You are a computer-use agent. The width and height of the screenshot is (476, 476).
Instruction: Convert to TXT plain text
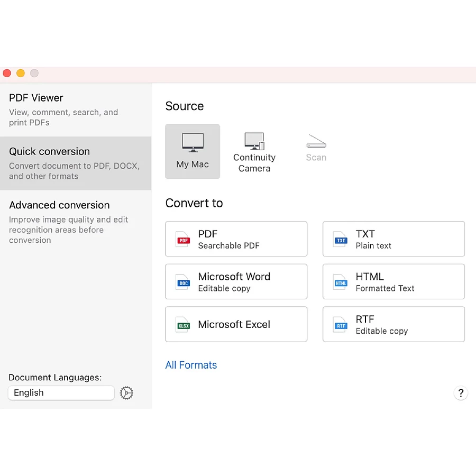393,239
